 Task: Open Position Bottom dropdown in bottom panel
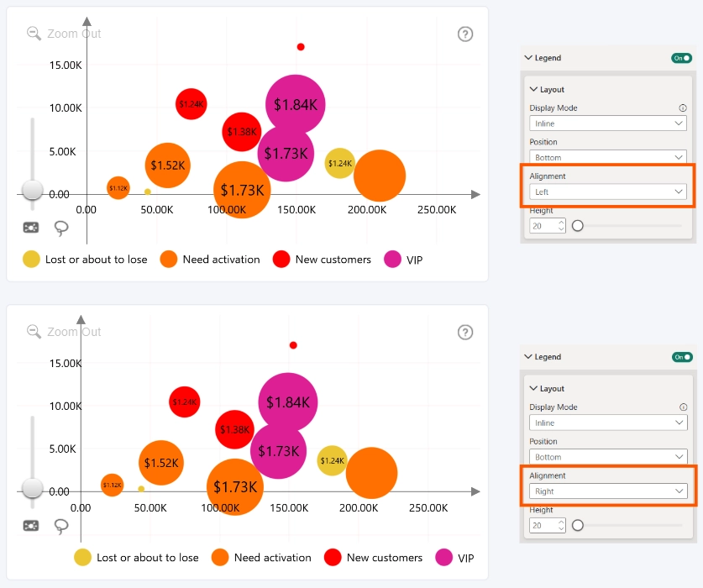pos(608,457)
